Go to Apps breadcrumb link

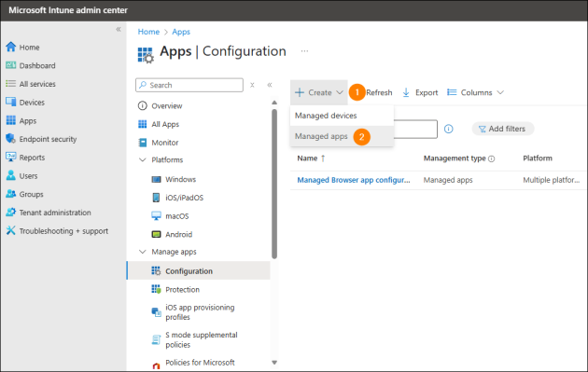click(181, 32)
